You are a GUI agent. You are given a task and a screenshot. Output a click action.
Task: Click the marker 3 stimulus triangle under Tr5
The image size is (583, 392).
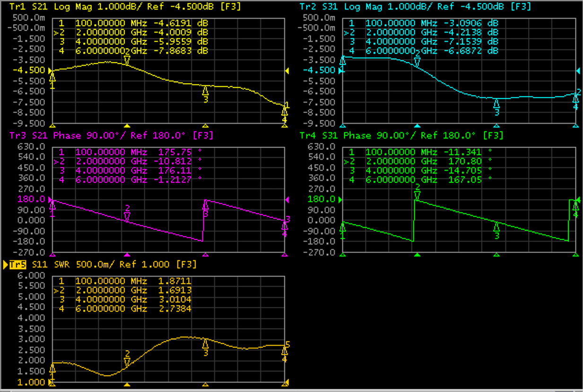pos(205,383)
